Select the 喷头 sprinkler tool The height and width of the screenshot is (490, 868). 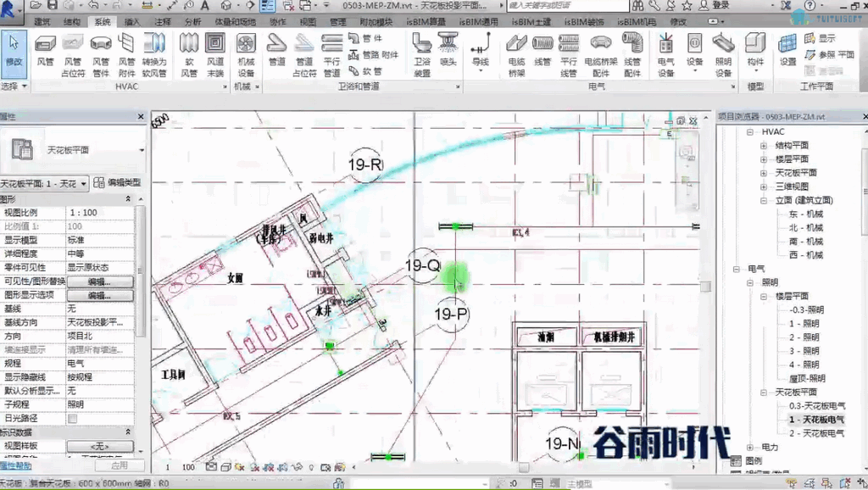[448, 50]
